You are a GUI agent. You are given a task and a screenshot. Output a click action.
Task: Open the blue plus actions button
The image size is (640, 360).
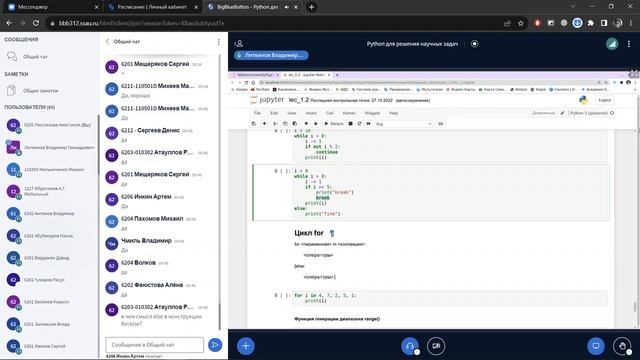(x=246, y=346)
